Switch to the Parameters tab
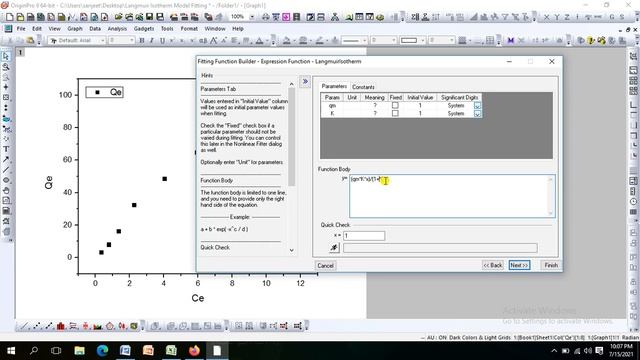Image resolution: width=640 pixels, height=360 pixels. tap(334, 87)
